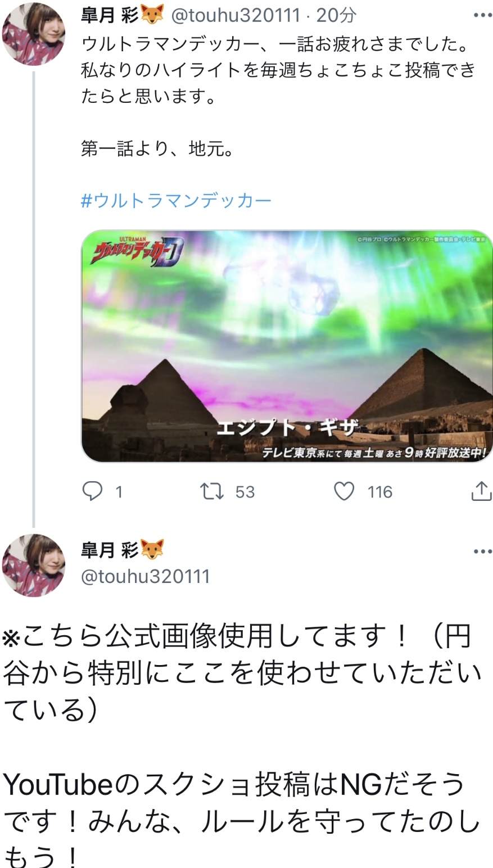Tap display name 皐月 彩 in first tweet
This screenshot has height=868, width=493.
[x=109, y=15]
